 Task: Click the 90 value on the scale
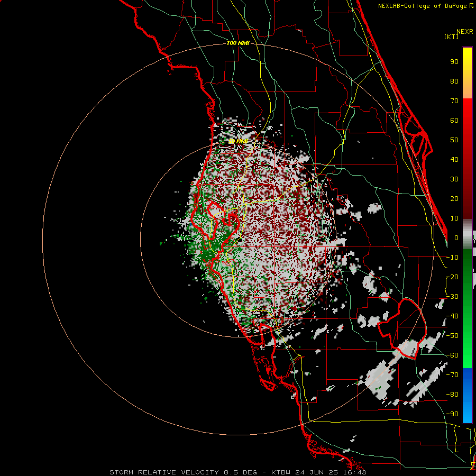point(454,62)
